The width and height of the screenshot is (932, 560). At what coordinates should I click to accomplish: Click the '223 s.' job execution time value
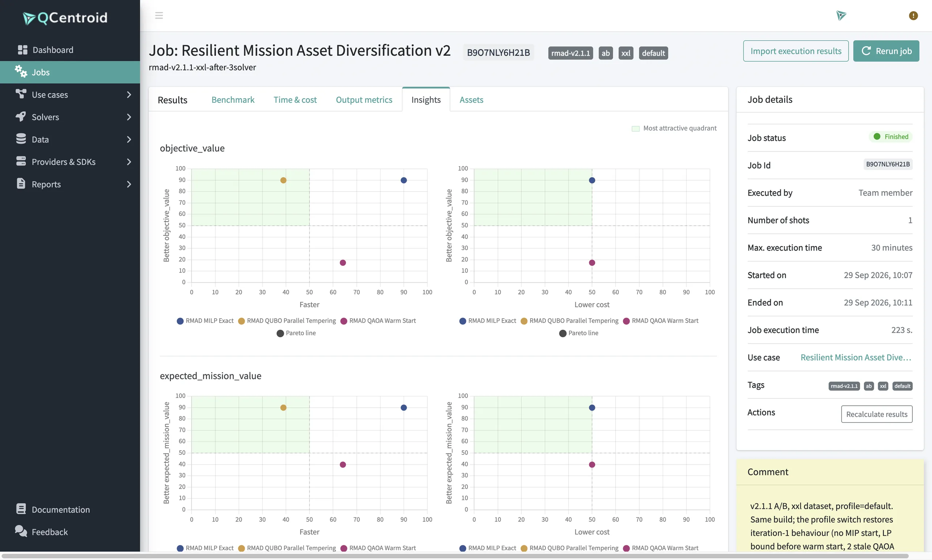pos(902,330)
